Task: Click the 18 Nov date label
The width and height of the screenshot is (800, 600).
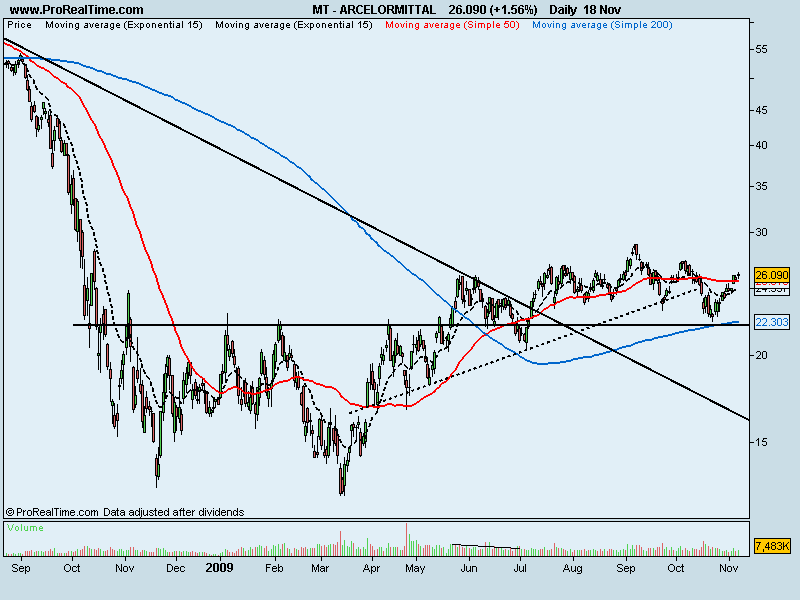Action: (603, 10)
